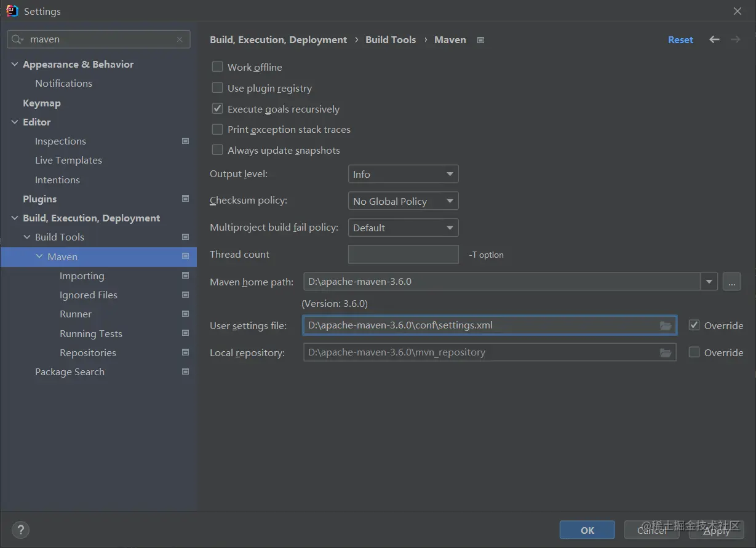The image size is (756, 548).
Task: Click into the Thread count field
Action: tap(404, 254)
